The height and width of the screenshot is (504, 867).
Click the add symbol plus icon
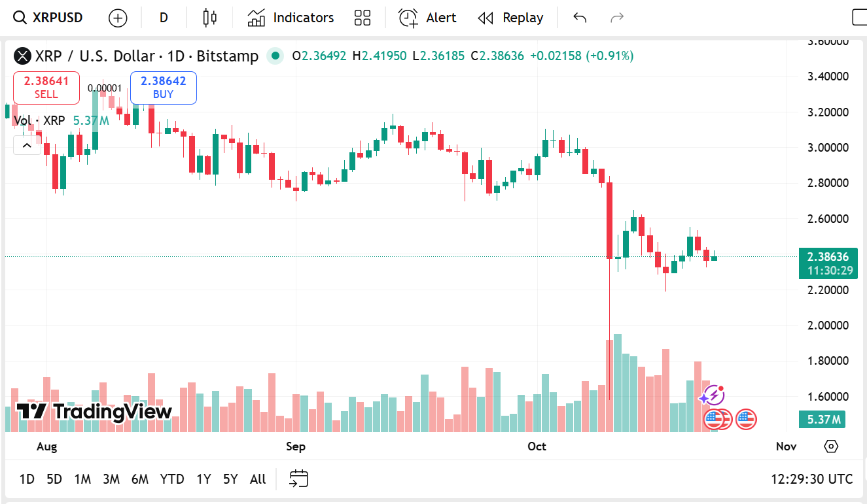[x=118, y=18]
